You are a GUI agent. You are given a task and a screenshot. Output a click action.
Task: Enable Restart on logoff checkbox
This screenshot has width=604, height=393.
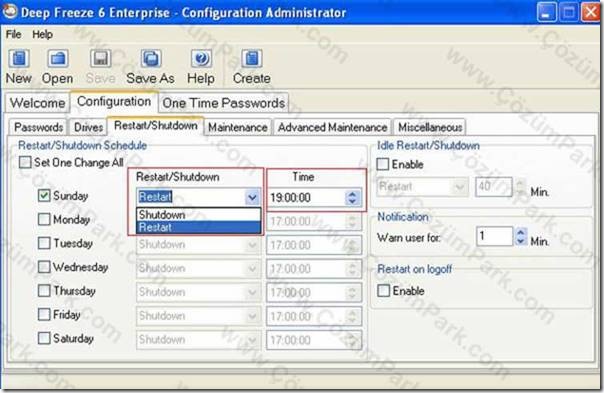tap(383, 291)
